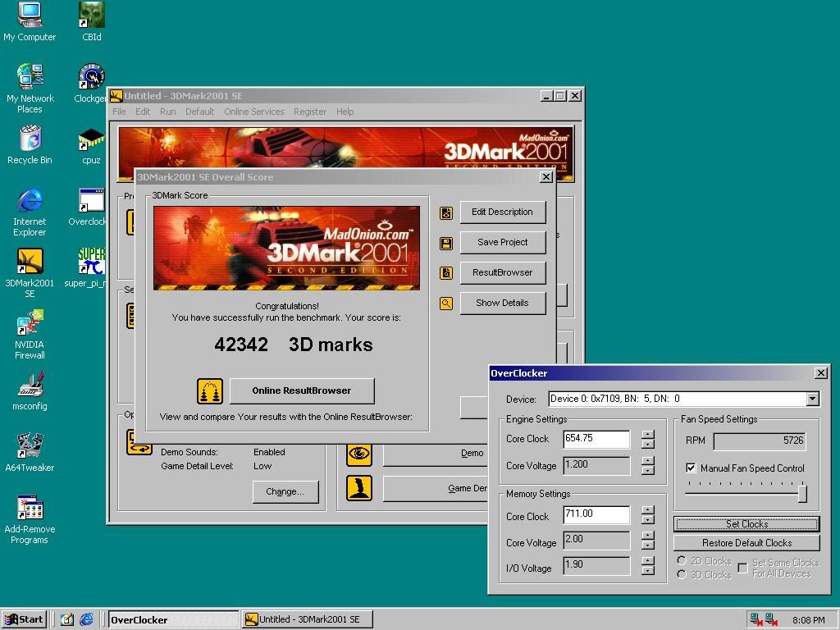The height and width of the screenshot is (630, 840).
Task: Switch to OverClocker in the taskbar
Action: coord(173,620)
